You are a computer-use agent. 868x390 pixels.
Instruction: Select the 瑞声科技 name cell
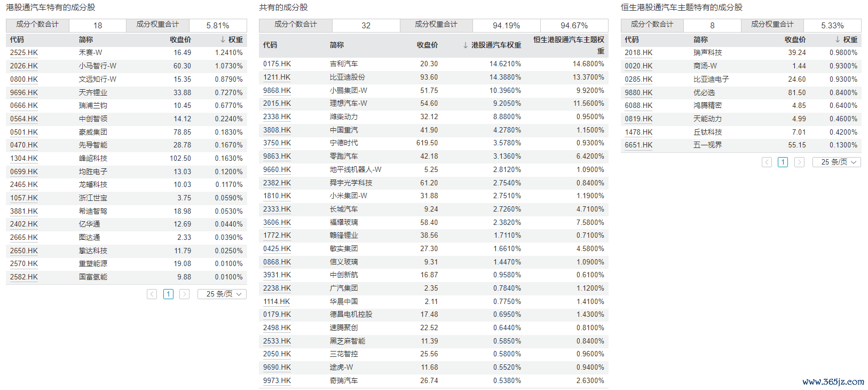coord(708,53)
